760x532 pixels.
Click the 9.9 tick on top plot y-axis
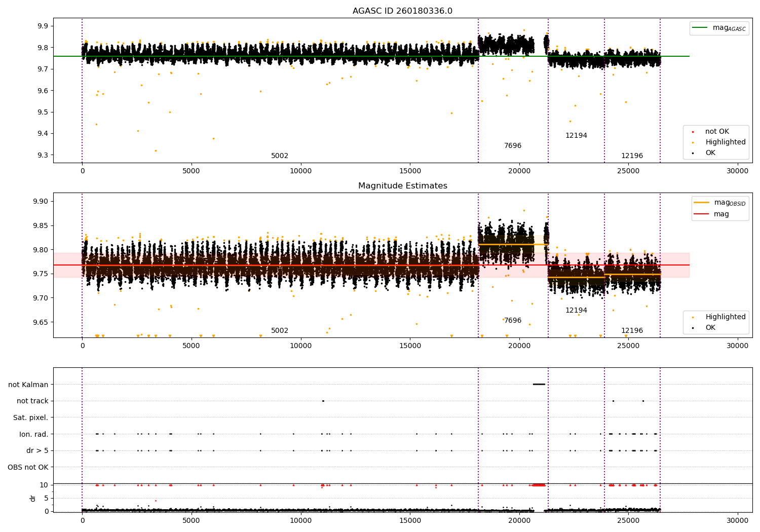tap(43, 26)
